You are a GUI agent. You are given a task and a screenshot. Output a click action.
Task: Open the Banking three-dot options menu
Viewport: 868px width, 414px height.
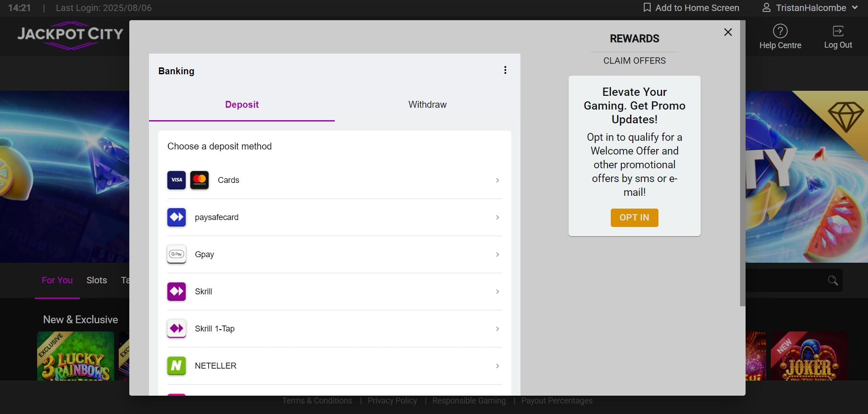(x=505, y=70)
